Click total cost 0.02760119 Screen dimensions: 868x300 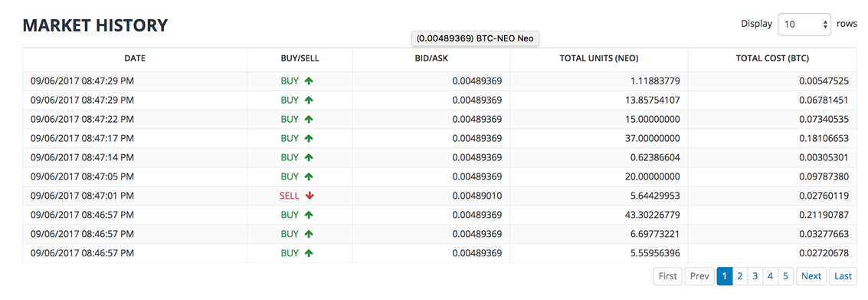(x=824, y=196)
